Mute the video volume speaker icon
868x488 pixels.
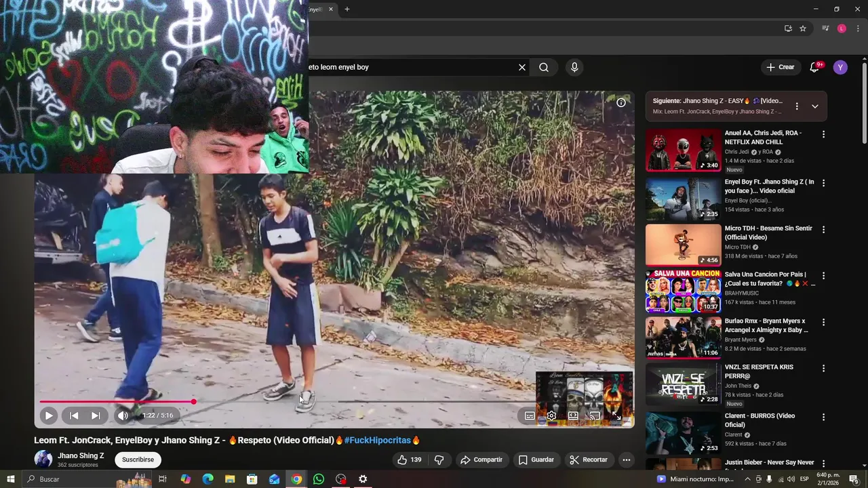point(123,415)
